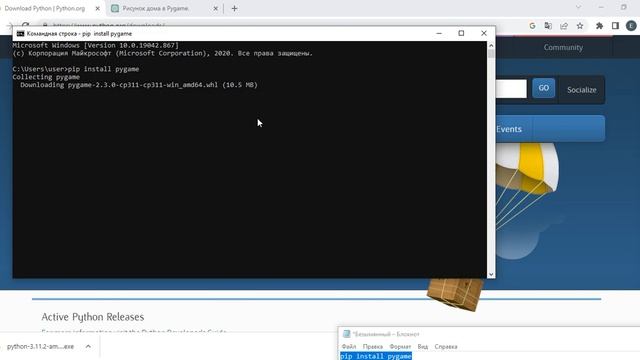640x360 pixels.
Task: Click 'pip install pygame' command line text
Action: [103, 69]
